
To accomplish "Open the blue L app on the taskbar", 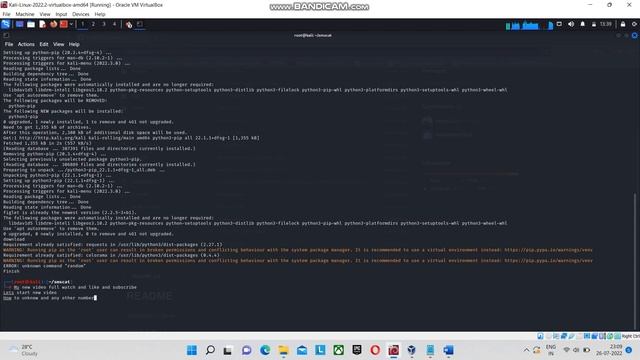I will [x=320, y=350].
